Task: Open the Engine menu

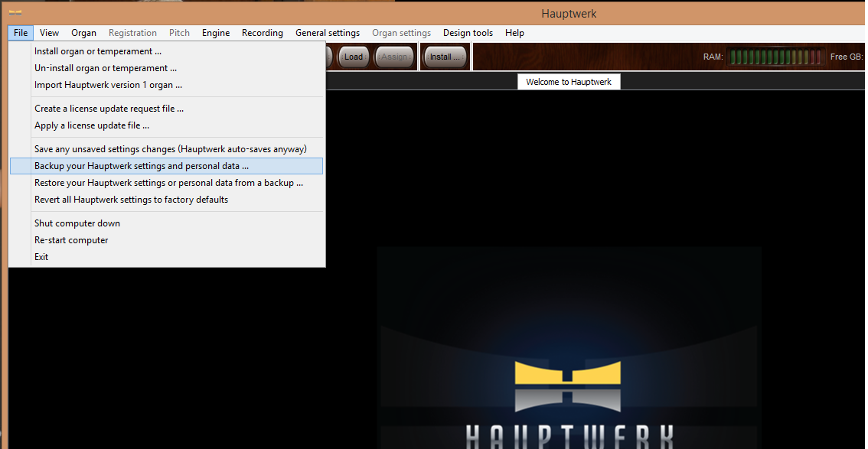Action: point(215,33)
